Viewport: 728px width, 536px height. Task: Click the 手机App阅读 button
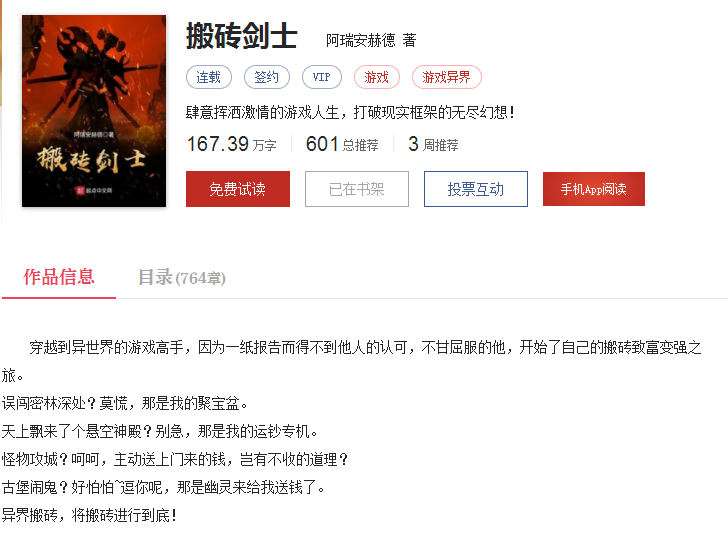(594, 189)
